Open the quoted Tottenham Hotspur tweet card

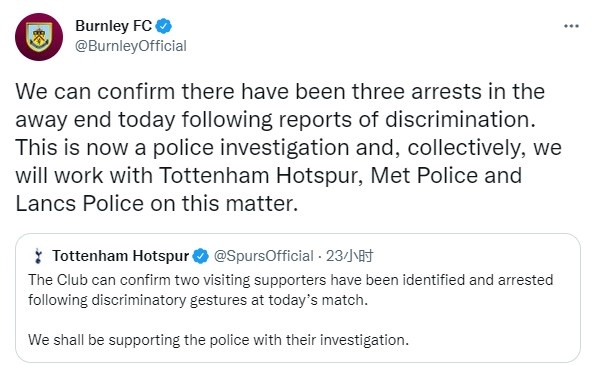coord(298,298)
